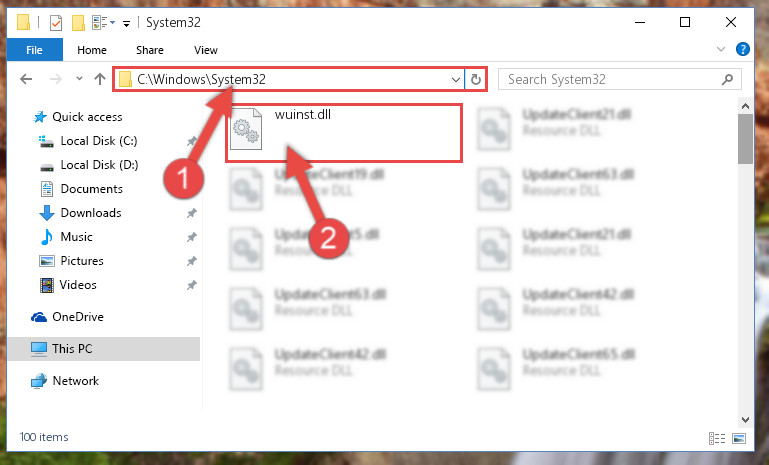
Task: Expand the address bar history dropdown
Action: coord(456,79)
